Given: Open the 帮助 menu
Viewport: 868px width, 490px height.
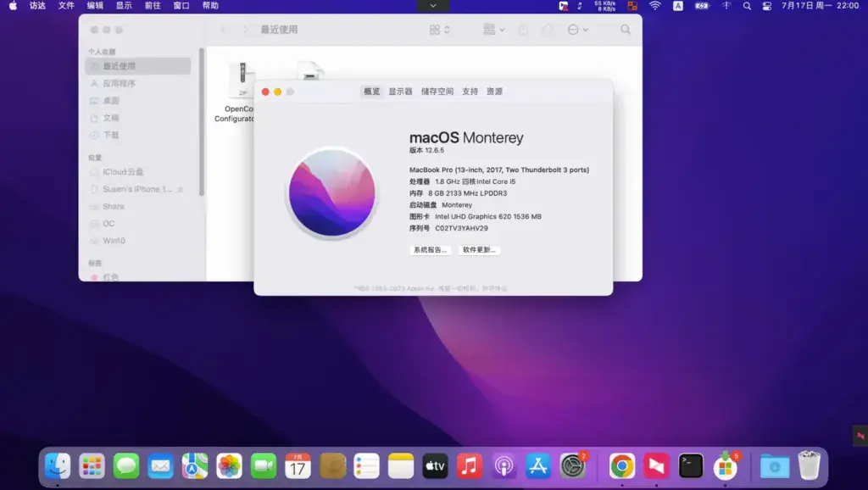Looking at the screenshot, I should point(210,6).
